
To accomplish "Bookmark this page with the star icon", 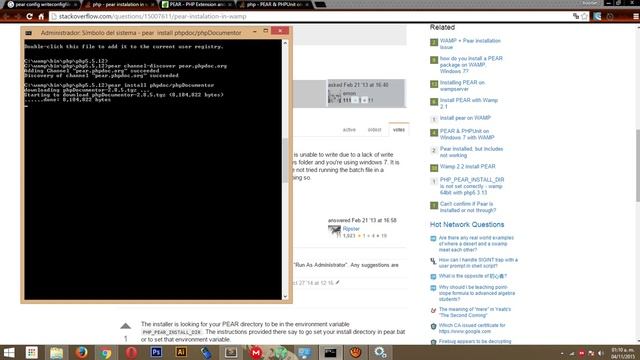I will coord(584,16).
